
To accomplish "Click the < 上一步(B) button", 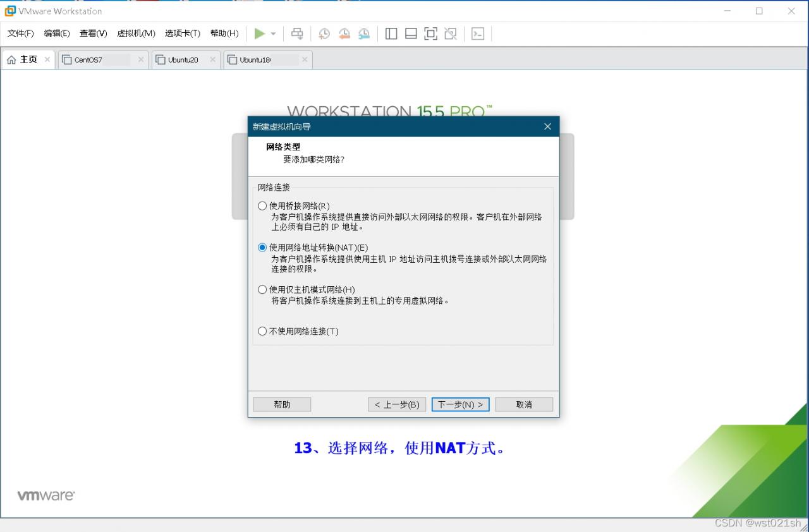I will (x=397, y=404).
